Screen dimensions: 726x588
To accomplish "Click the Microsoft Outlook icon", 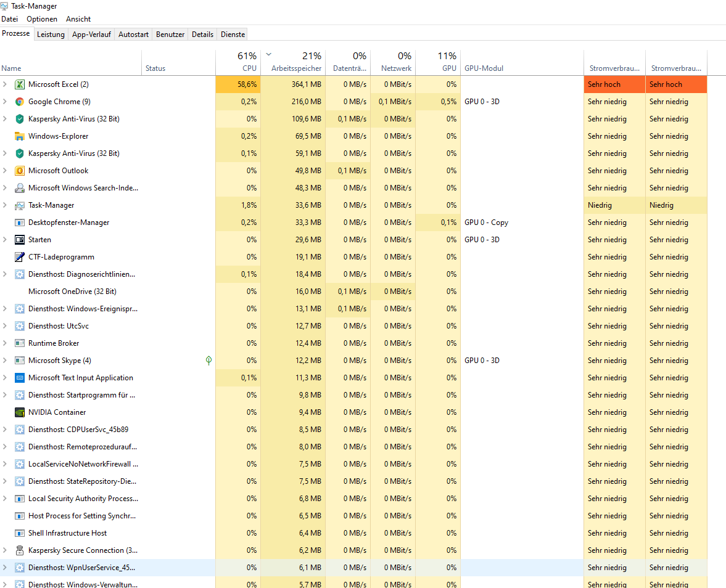I will click(x=20, y=171).
